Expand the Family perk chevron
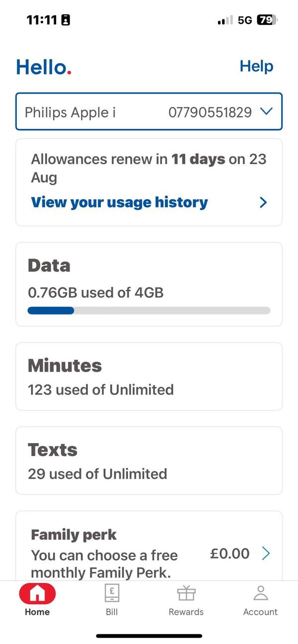 (x=266, y=554)
